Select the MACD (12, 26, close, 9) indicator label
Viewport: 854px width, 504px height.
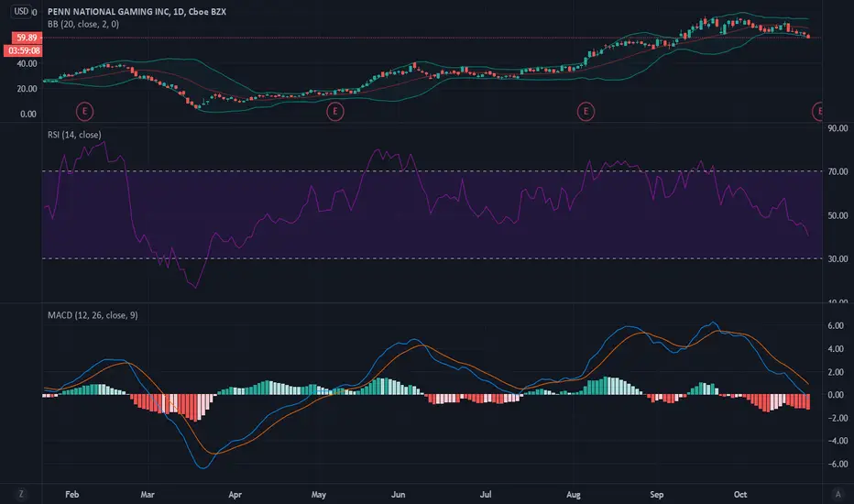click(x=93, y=315)
